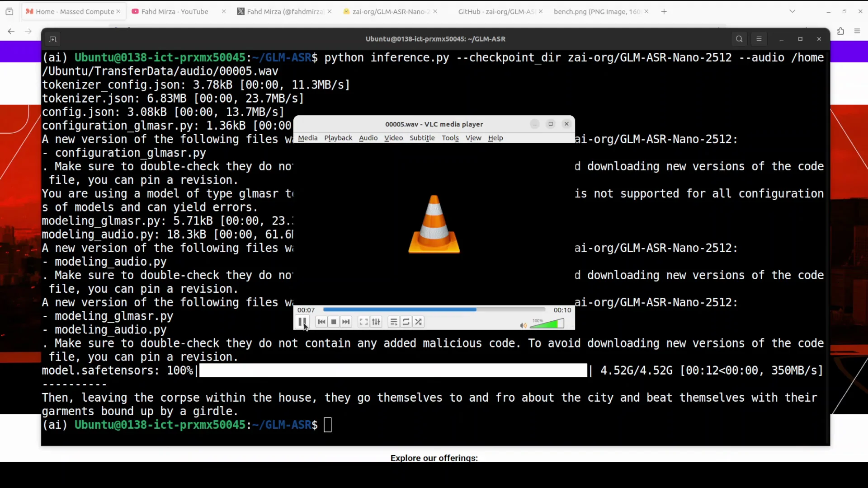Enable loop playback in VLC
Viewport: 868px width, 488px height.
click(406, 321)
